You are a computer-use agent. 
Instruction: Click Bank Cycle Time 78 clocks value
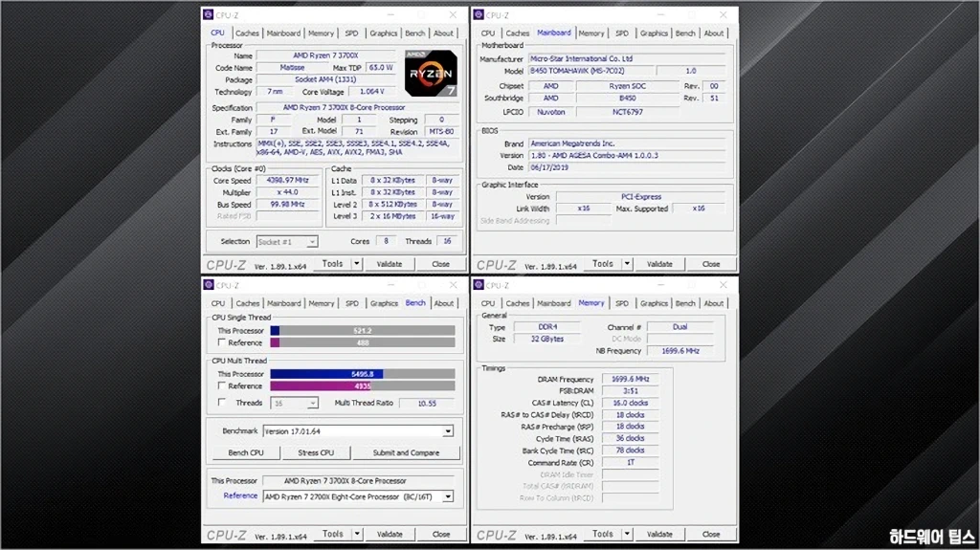[x=630, y=450]
